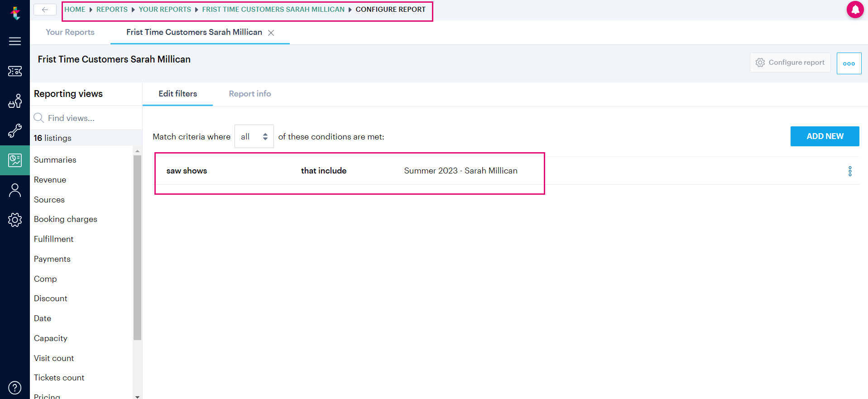Click the wrench tools icon in the sidebar
Image resolution: width=868 pixels, height=399 pixels.
15,131
